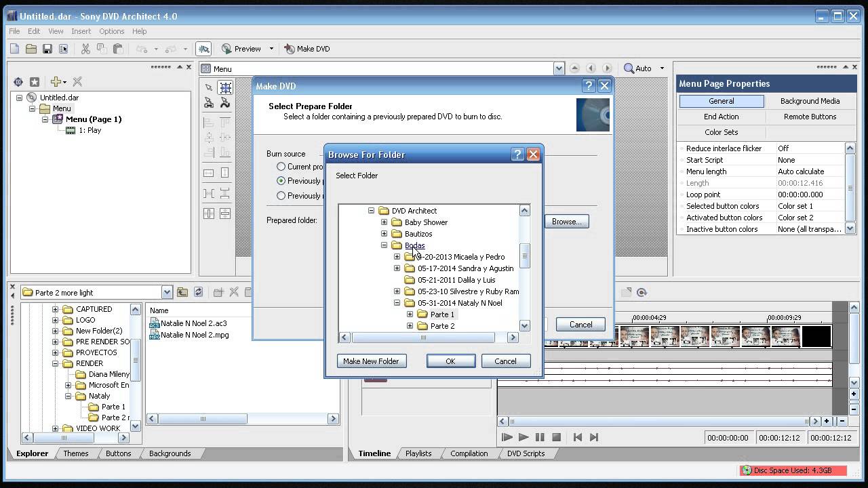Click the loop playback icon above timeline
868x488 pixels.
tap(642, 292)
